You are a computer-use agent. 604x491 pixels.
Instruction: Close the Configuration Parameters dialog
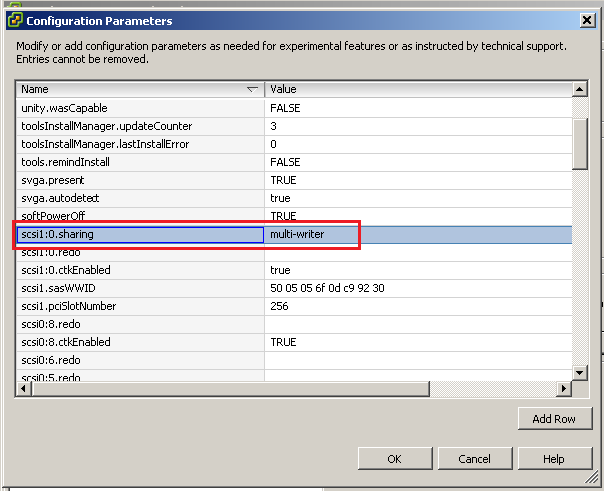(x=585, y=20)
